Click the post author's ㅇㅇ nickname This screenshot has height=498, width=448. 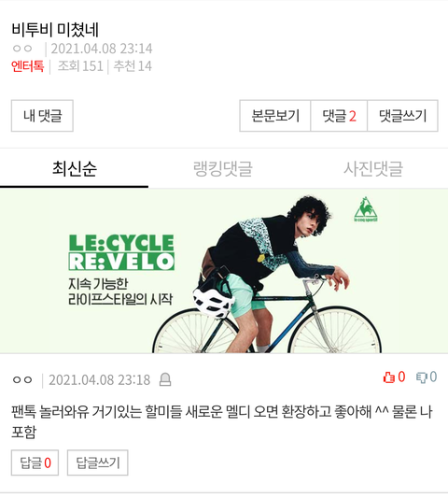pyautogui.click(x=22, y=49)
